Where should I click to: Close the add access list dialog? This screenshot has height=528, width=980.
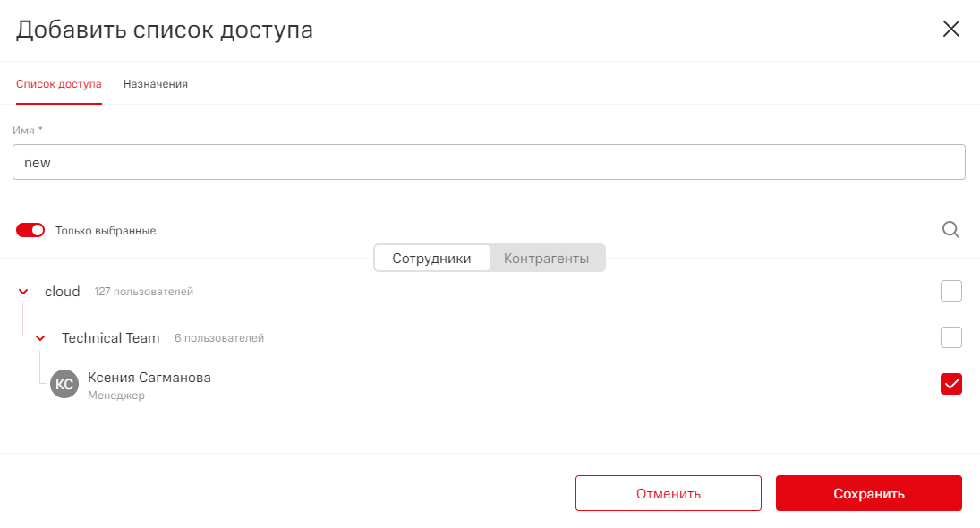tap(950, 29)
